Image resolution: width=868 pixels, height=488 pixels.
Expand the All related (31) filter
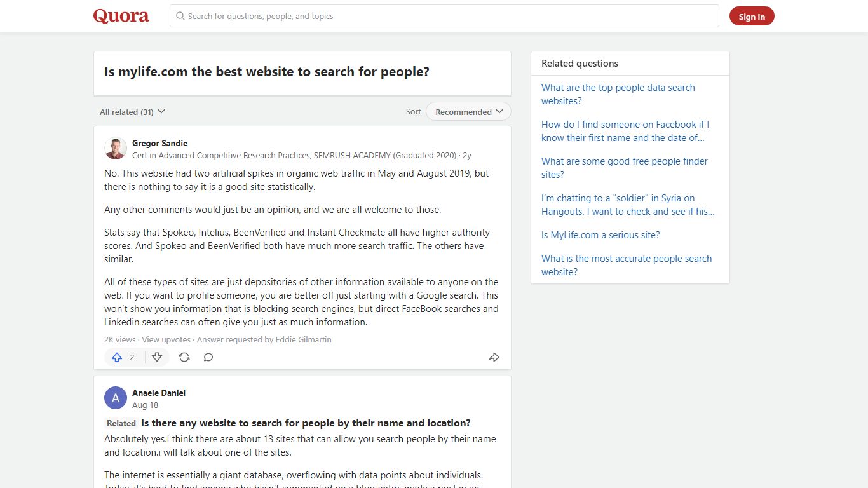coord(132,112)
